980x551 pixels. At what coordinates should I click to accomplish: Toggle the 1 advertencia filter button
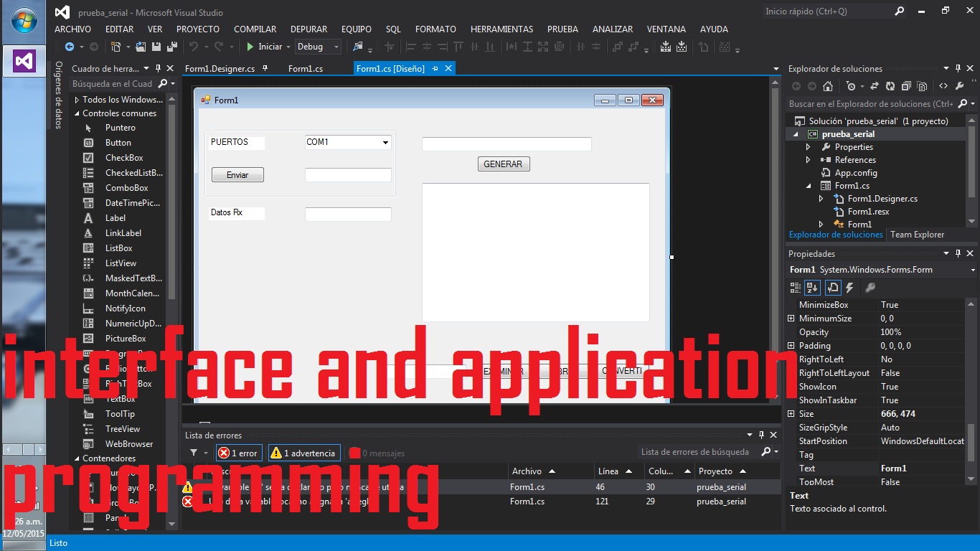click(x=304, y=453)
